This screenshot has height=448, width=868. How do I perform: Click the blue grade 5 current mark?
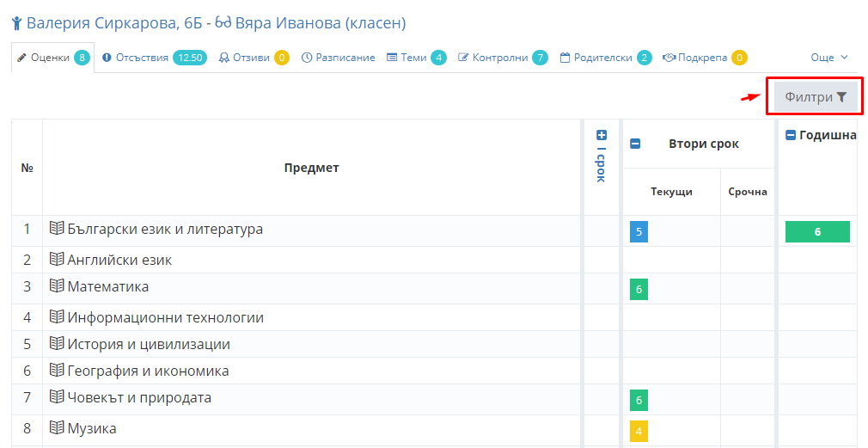point(639,231)
